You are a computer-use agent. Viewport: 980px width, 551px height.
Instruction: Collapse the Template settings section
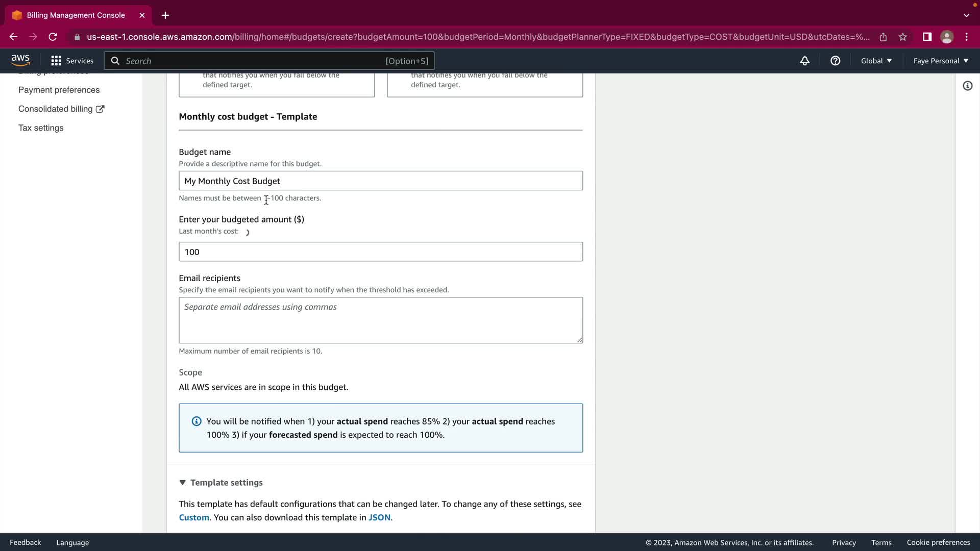(x=221, y=483)
